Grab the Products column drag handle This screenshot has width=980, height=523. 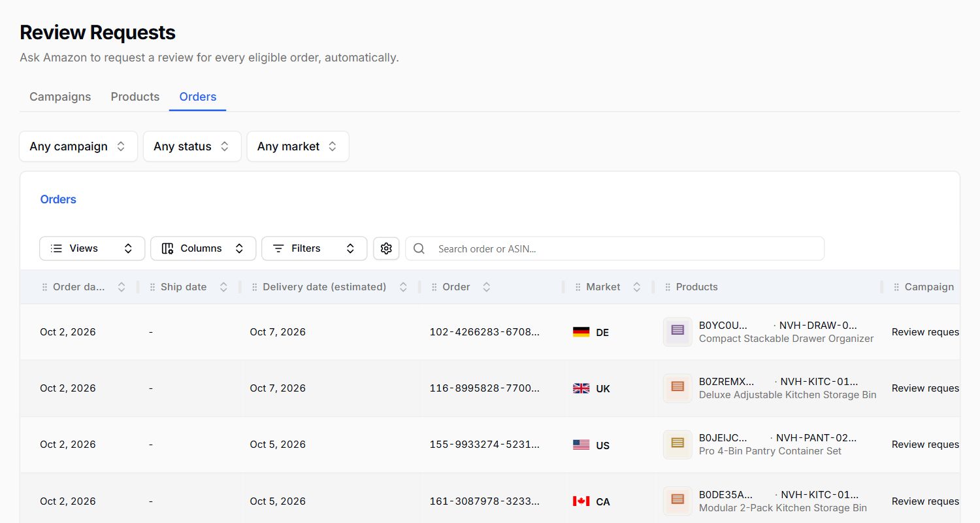click(x=668, y=287)
